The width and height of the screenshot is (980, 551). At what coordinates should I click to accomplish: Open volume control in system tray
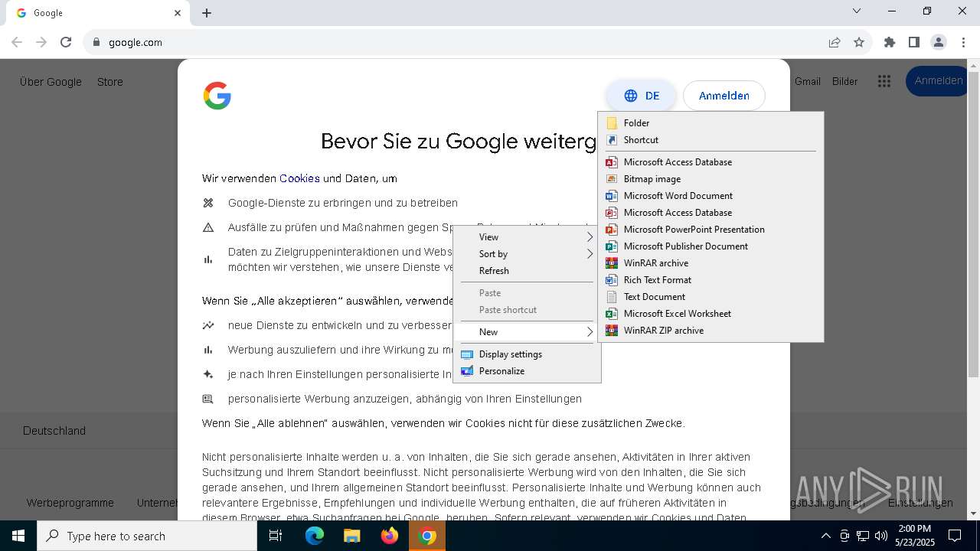coord(881,536)
